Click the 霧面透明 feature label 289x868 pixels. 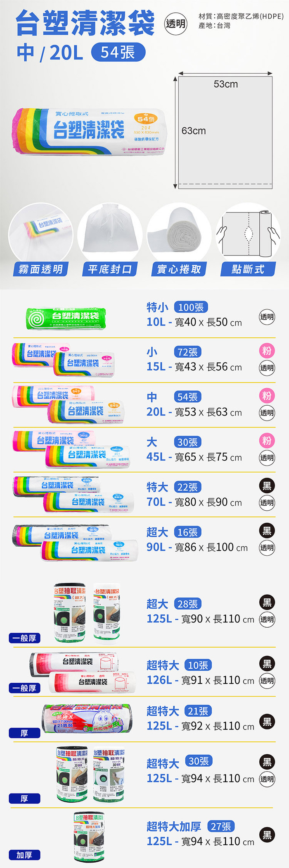pyautogui.click(x=40, y=269)
